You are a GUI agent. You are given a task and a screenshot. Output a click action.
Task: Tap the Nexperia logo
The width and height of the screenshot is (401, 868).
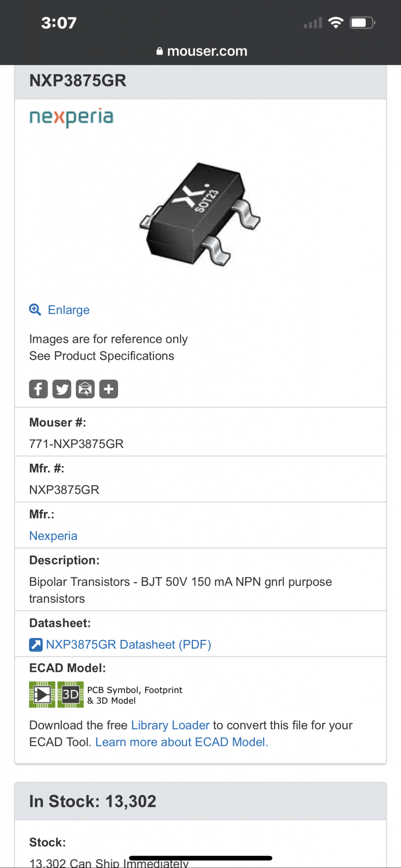(71, 117)
